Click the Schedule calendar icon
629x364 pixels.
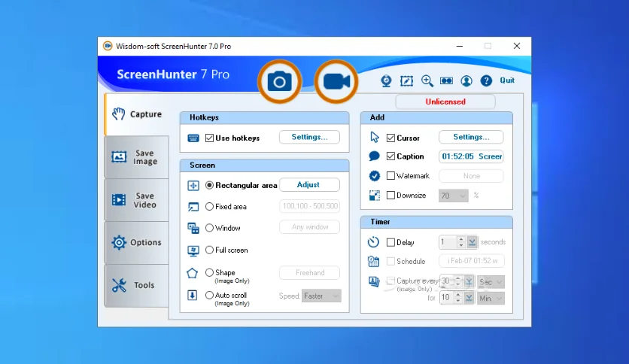(x=373, y=262)
